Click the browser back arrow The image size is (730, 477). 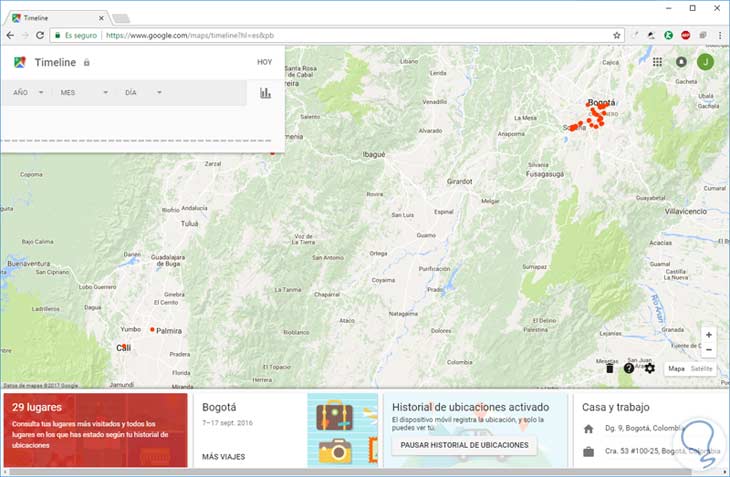(10, 35)
